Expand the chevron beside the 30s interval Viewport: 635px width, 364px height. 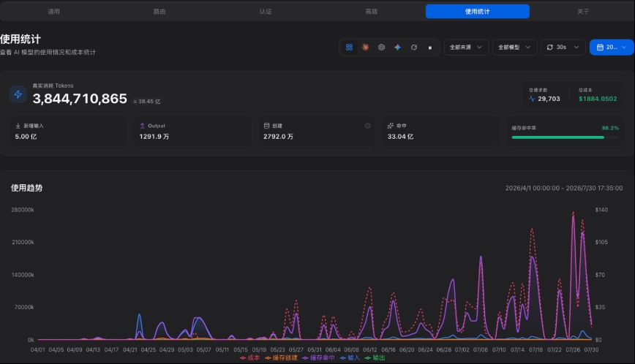click(576, 48)
